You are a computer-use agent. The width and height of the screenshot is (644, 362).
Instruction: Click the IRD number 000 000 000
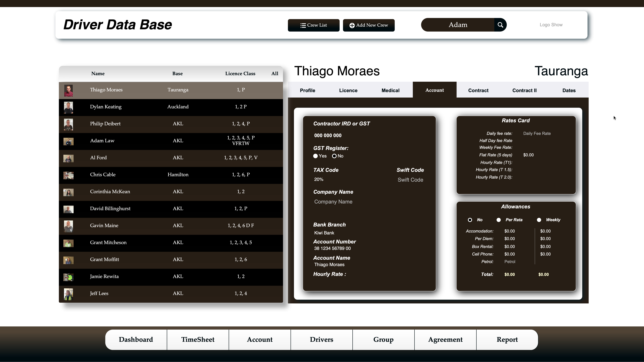click(x=328, y=135)
